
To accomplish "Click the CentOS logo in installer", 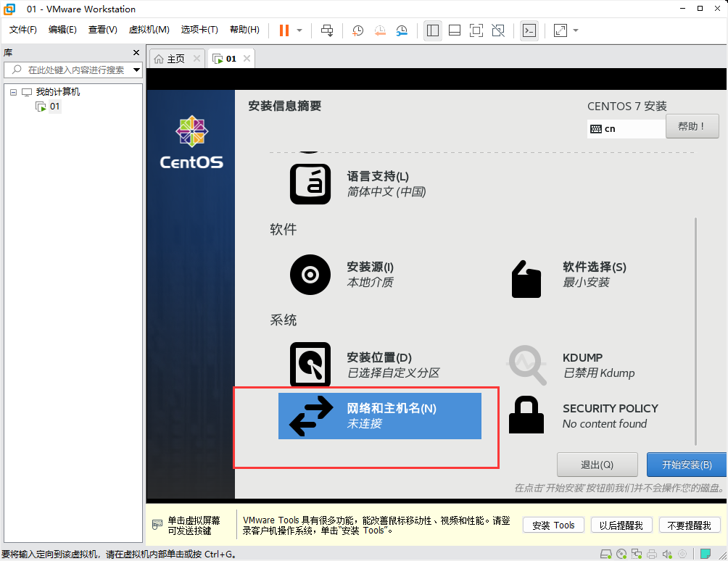I will (191, 143).
